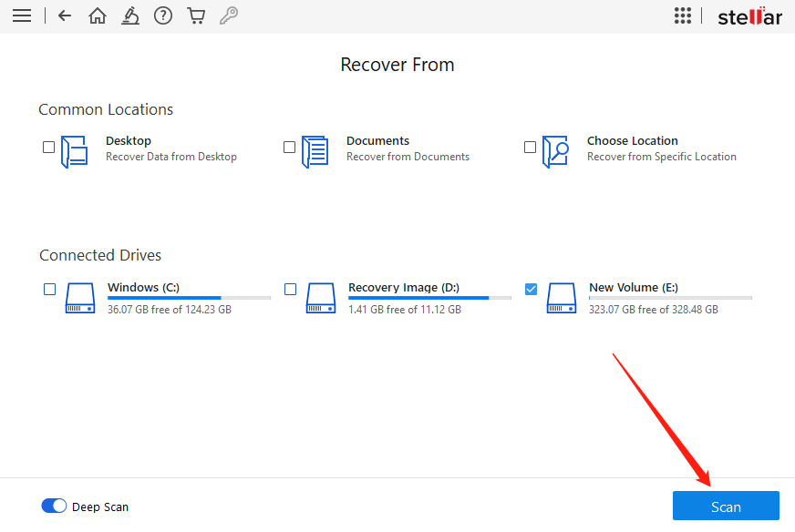Check the Documents location checkbox

pyautogui.click(x=290, y=147)
